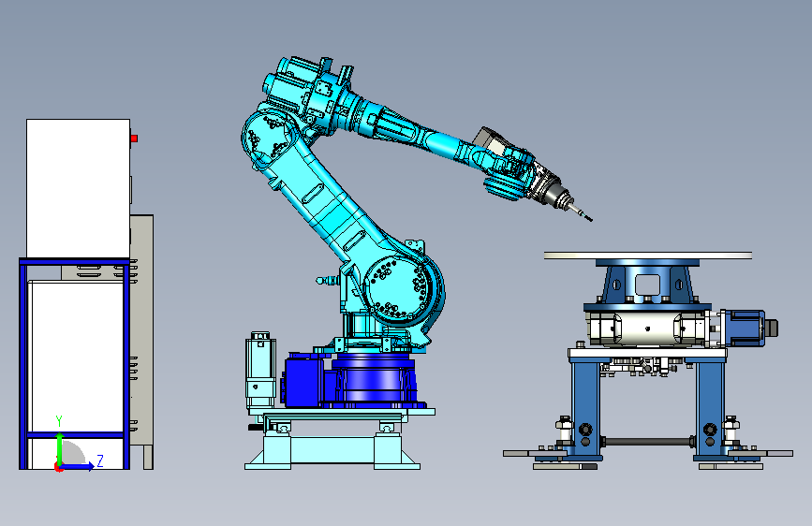Image resolution: width=812 pixels, height=526 pixels.
Task: Click the red button on control cabinet
Action: point(134,139)
